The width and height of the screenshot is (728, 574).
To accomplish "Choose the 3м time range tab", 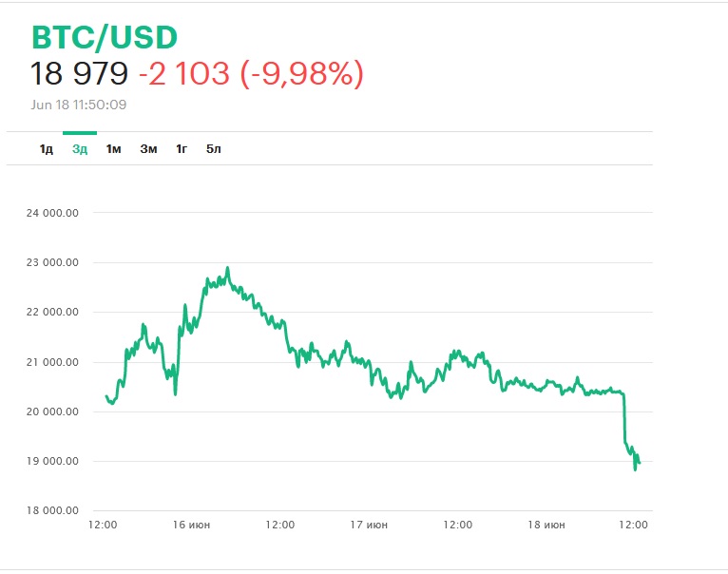I will (148, 149).
